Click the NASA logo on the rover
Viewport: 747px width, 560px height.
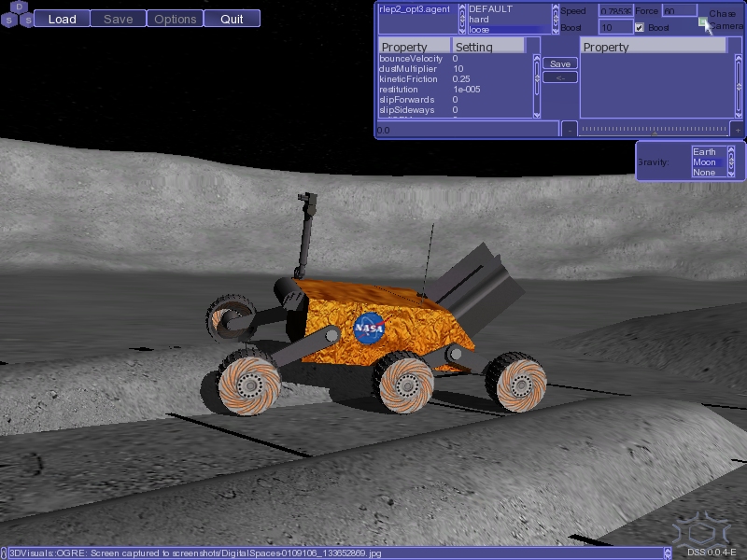coord(370,329)
